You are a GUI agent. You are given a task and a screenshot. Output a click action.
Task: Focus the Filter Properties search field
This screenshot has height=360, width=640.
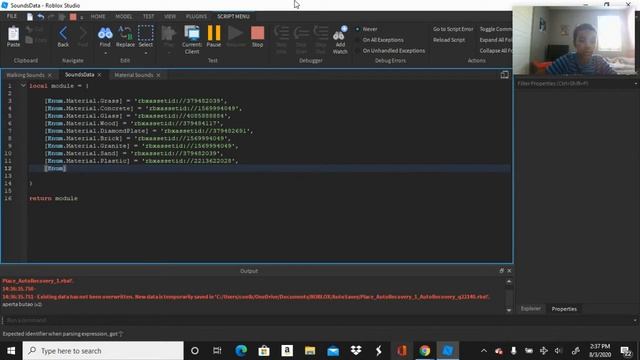[x=576, y=83]
